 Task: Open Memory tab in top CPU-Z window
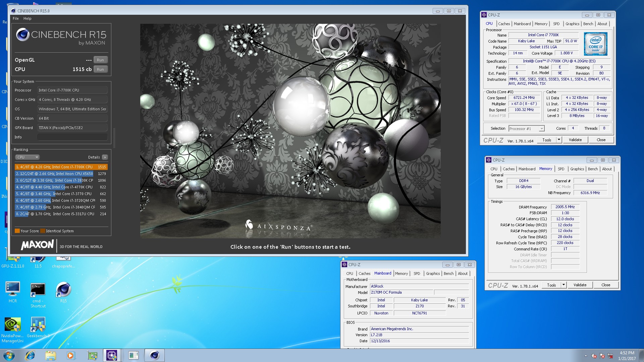pyautogui.click(x=541, y=24)
